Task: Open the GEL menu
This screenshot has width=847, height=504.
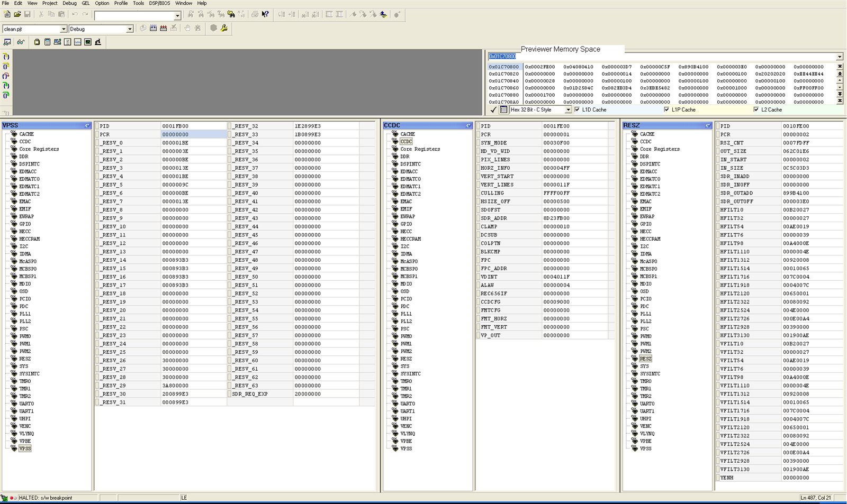Action: tap(85, 3)
